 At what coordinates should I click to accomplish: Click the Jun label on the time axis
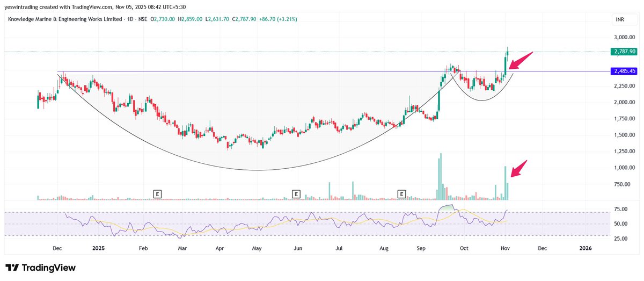coord(298,248)
